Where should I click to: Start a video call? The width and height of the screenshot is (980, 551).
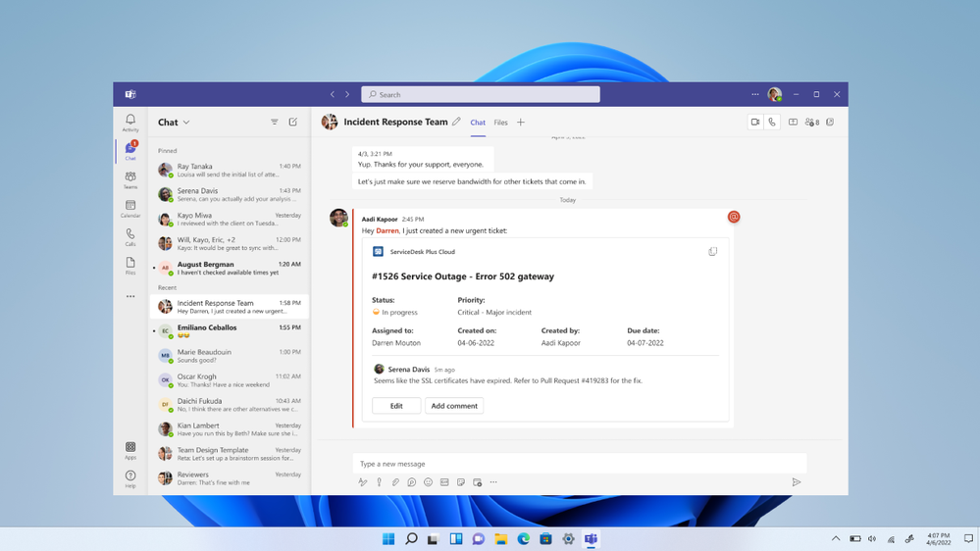pyautogui.click(x=755, y=122)
